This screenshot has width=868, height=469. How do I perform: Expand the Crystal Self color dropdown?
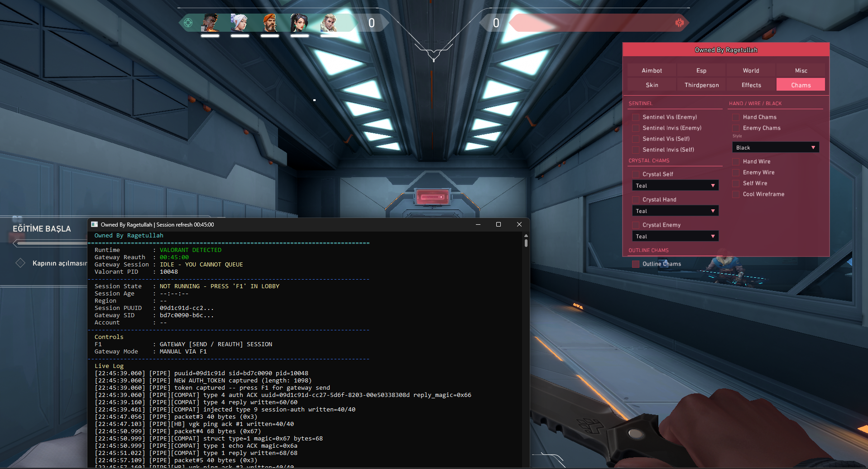(675, 185)
